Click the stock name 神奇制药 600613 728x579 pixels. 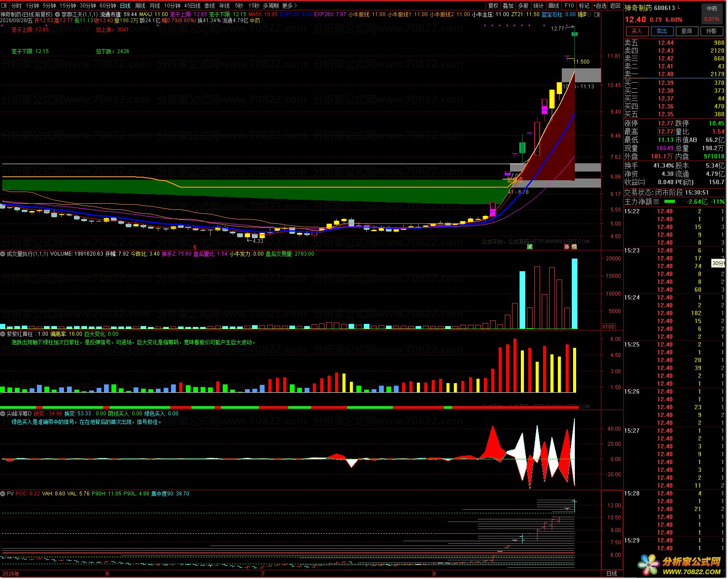pos(650,8)
